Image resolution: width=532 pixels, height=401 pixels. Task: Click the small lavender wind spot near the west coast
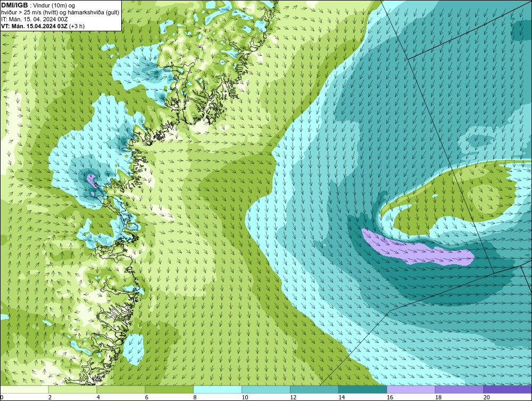92,180
